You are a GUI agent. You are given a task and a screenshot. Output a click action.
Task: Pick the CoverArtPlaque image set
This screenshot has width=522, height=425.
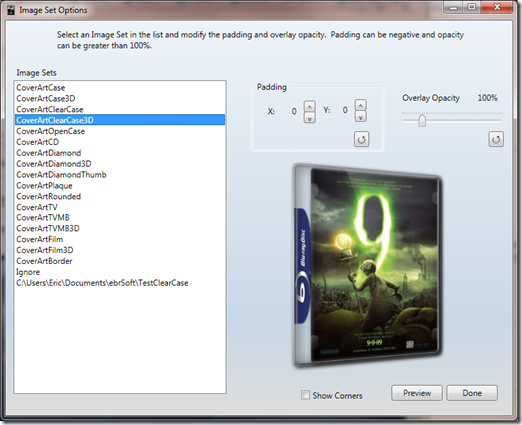point(120,186)
